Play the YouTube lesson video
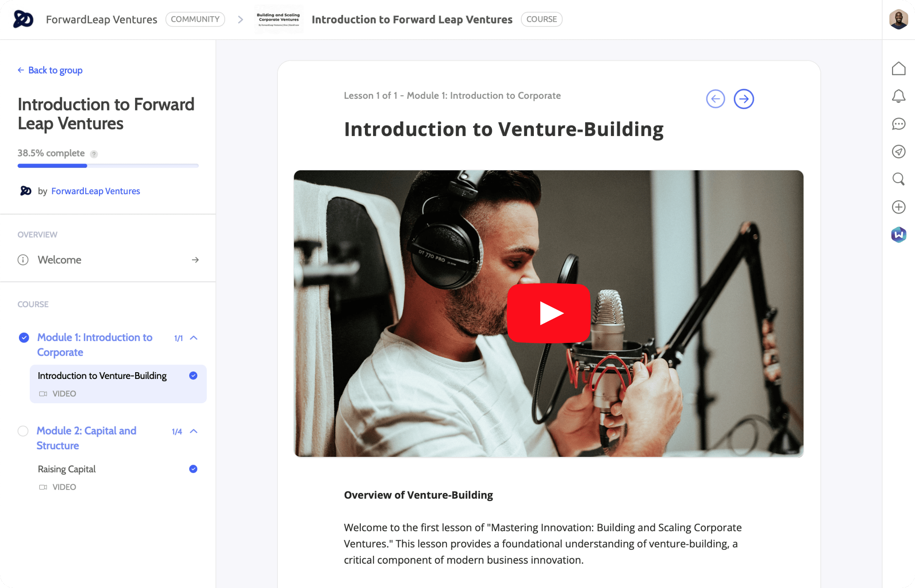 tap(548, 313)
